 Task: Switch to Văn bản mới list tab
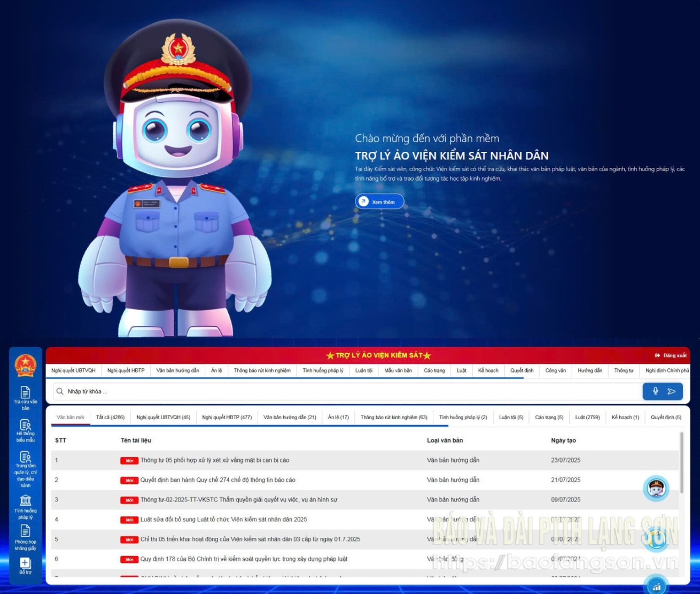(71, 418)
